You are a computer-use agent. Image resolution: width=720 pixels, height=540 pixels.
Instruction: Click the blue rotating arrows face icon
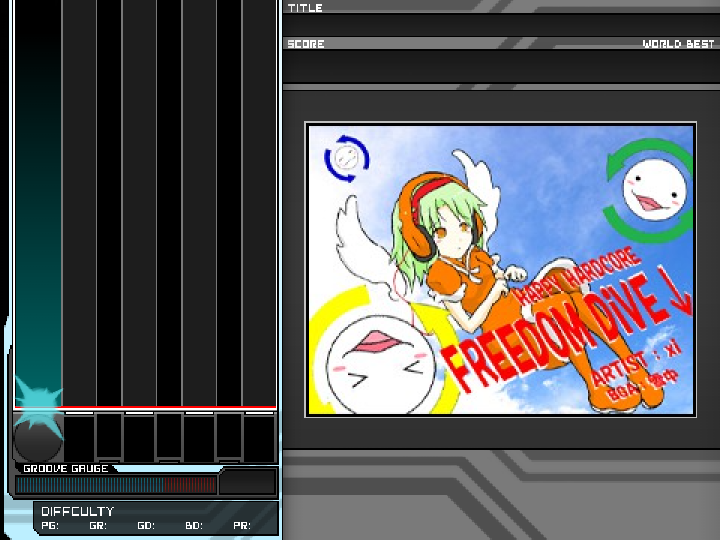pos(347,158)
